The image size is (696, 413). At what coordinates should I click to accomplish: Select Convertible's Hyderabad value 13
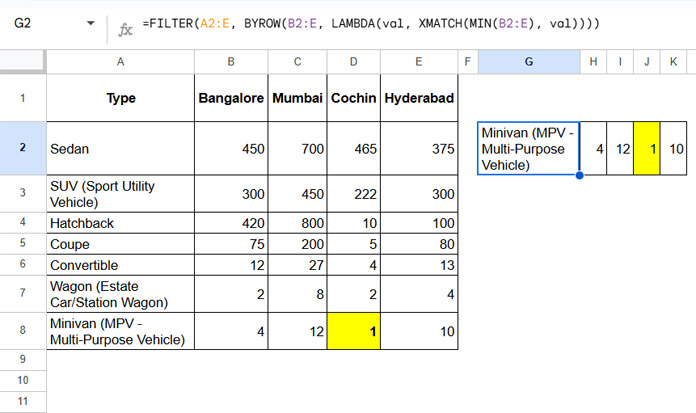pos(419,264)
